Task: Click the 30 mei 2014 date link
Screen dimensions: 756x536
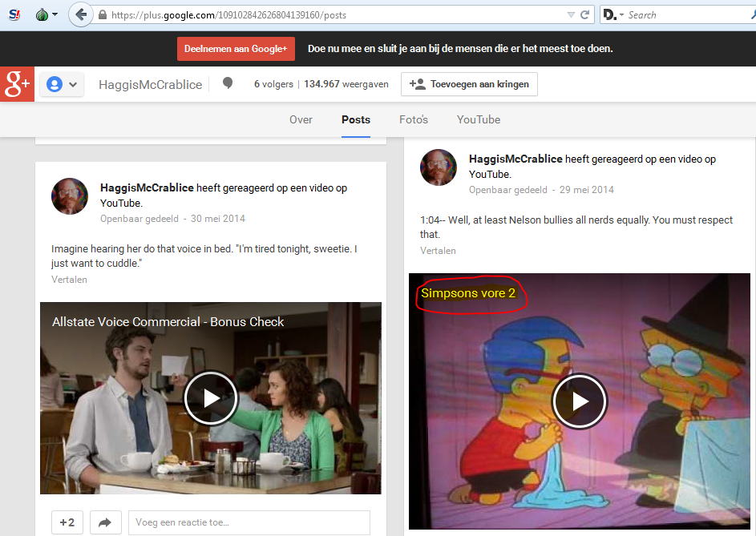Action: [218, 219]
